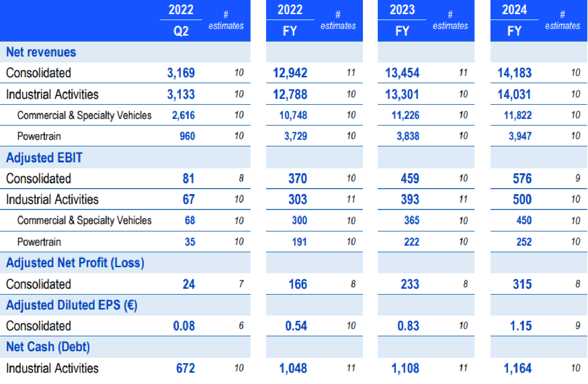
Task: Click the Industrial Activities revenue row label
Action: 52,94
